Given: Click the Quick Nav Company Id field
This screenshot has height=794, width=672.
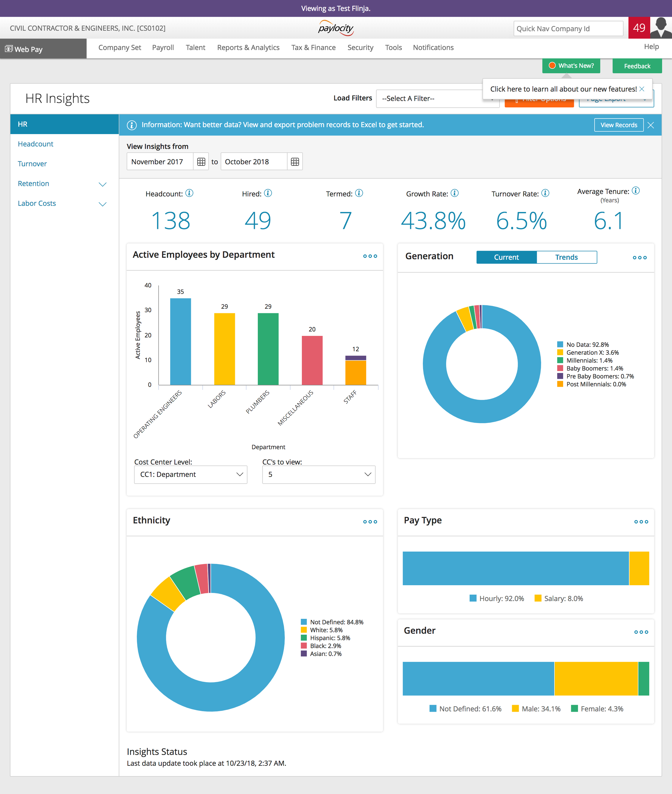Looking at the screenshot, I should (x=568, y=28).
